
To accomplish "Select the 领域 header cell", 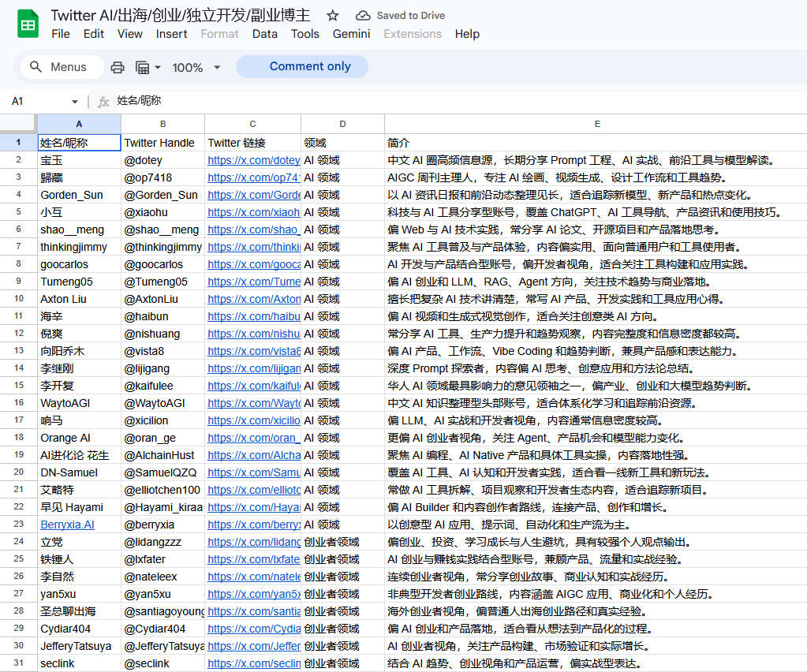I will pos(343,143).
